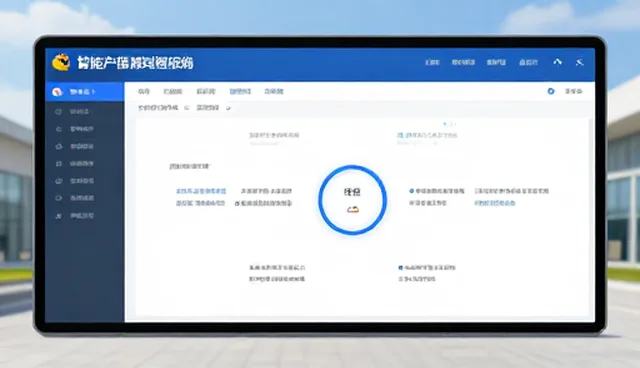Click second breadcrumb segment under the tabs
Screen dimensions: 640x368
tap(208, 108)
